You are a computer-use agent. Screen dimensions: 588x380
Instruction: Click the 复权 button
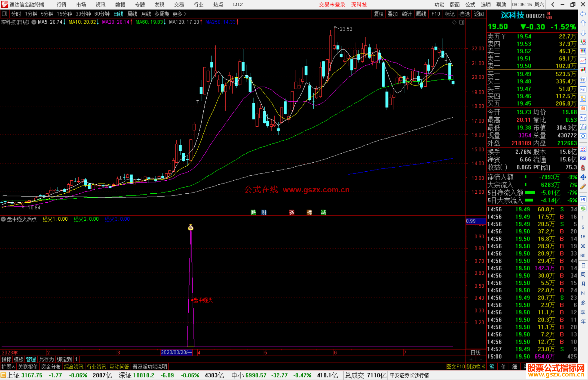(378, 14)
